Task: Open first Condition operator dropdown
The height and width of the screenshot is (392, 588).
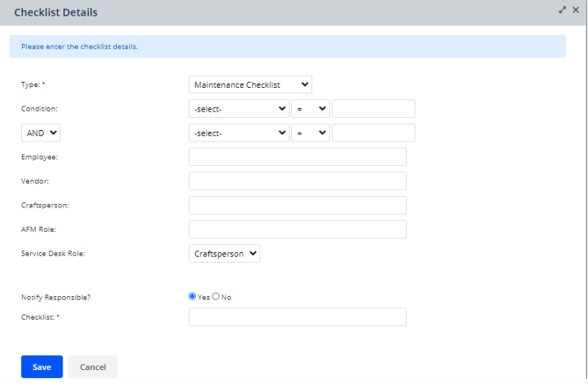Action: (x=311, y=109)
